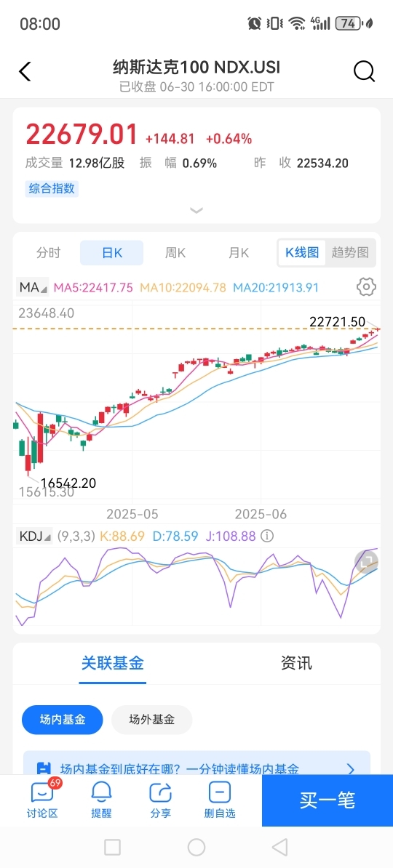Viewport: 393px width, 868px height.
Task: Tap the back arrow icon
Action: click(x=25, y=72)
